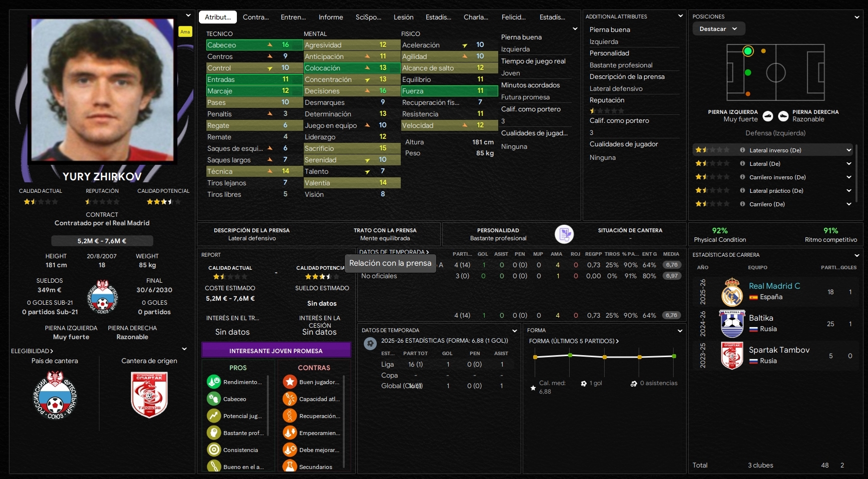The width and height of the screenshot is (868, 479).
Task: Open the Spartak Tambov club link
Action: coord(779,350)
